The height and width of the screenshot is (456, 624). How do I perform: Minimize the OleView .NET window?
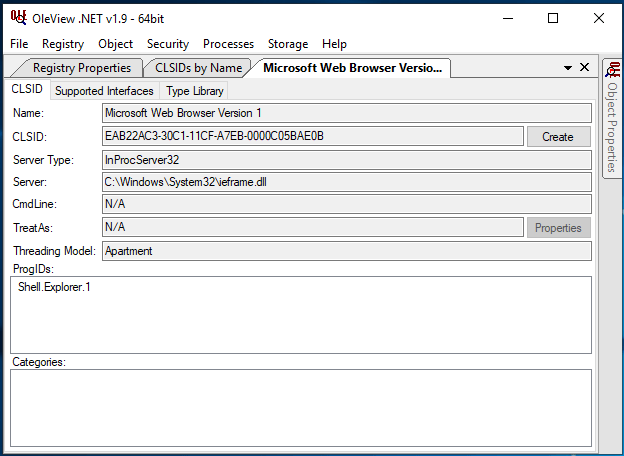pyautogui.click(x=508, y=18)
